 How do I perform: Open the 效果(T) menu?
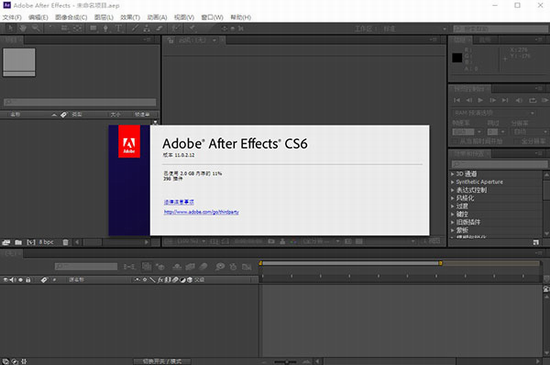pyautogui.click(x=130, y=17)
